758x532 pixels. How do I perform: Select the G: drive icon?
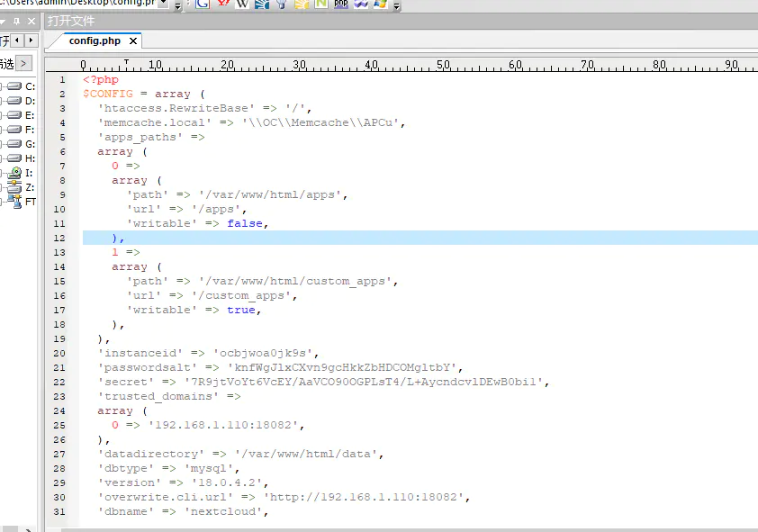14,144
